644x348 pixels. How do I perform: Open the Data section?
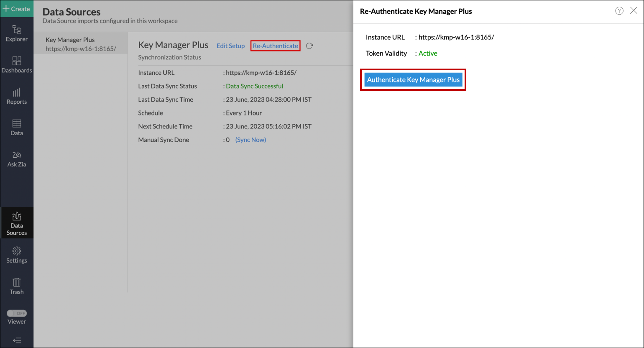[x=17, y=128]
